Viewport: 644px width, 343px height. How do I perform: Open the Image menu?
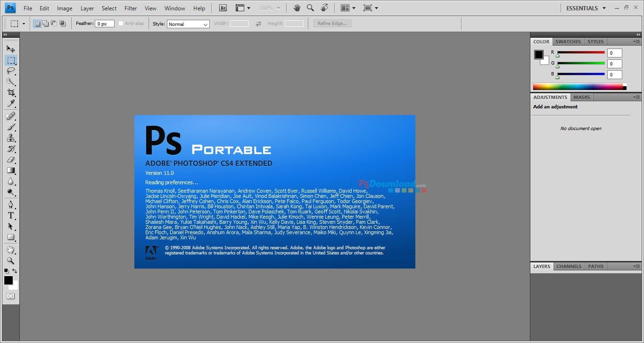click(x=65, y=8)
